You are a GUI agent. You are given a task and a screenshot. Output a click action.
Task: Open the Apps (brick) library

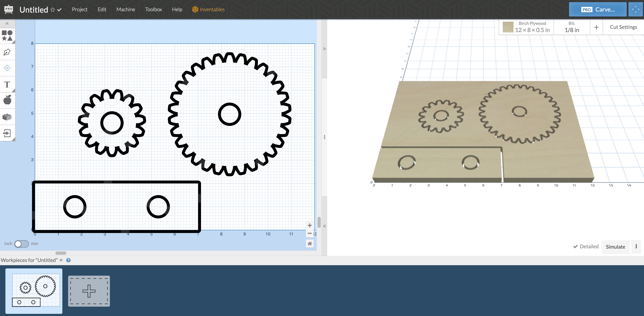pyautogui.click(x=7, y=117)
